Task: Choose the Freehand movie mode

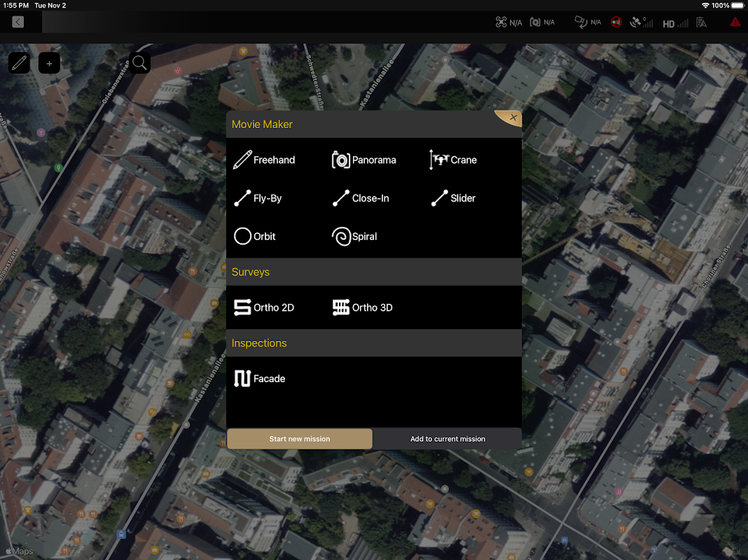Action: [x=264, y=160]
